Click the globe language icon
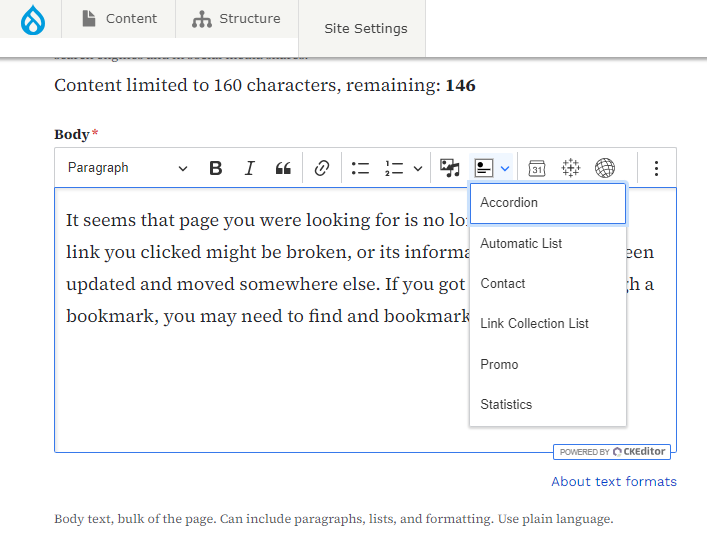The image size is (707, 548). (x=604, y=168)
